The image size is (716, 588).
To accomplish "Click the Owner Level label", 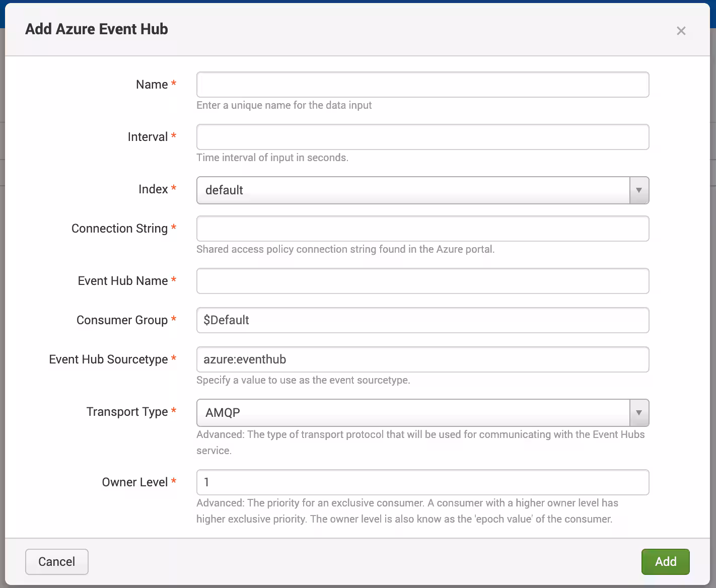I will click(x=134, y=482).
